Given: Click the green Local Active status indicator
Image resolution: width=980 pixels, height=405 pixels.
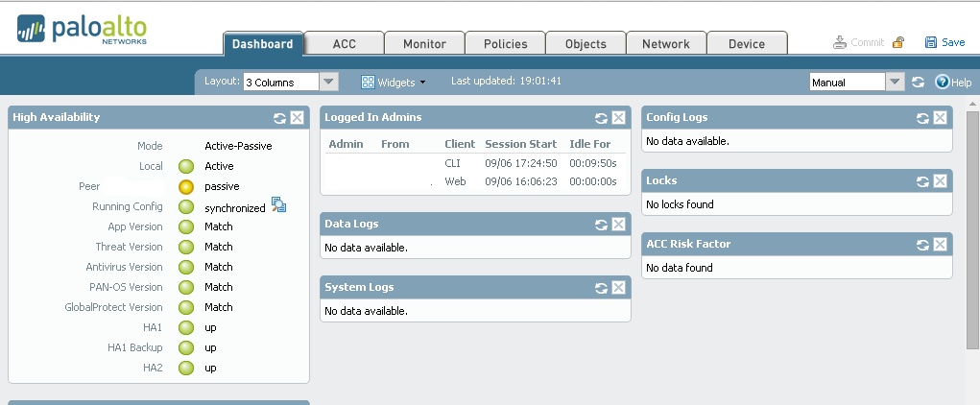Looking at the screenshot, I should click(186, 166).
